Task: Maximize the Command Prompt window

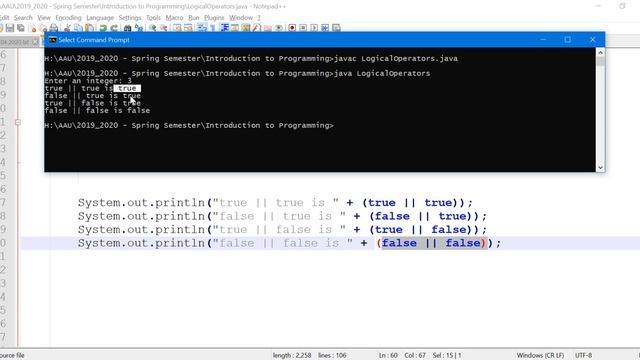Action: pos(567,40)
